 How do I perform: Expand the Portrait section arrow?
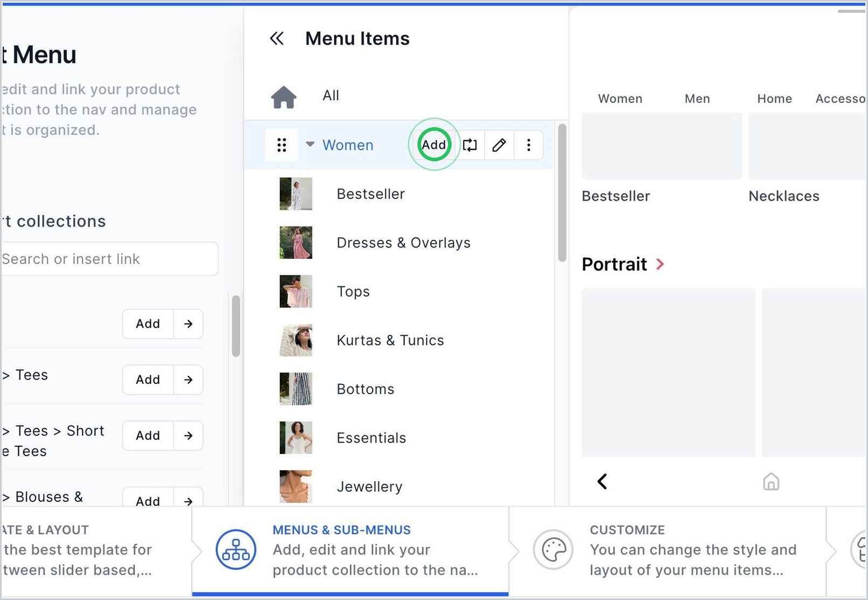pos(660,264)
